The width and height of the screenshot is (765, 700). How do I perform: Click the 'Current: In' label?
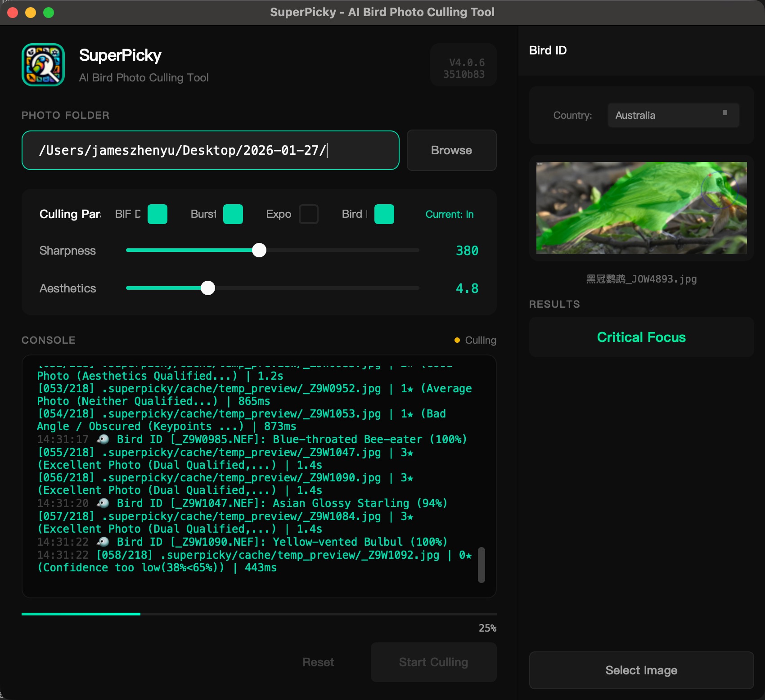[x=449, y=214]
